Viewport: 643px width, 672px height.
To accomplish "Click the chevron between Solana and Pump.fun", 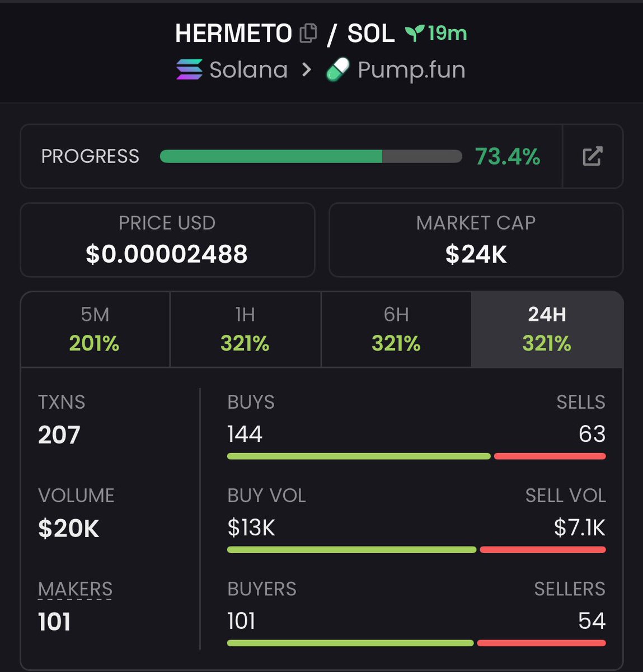I will click(306, 70).
